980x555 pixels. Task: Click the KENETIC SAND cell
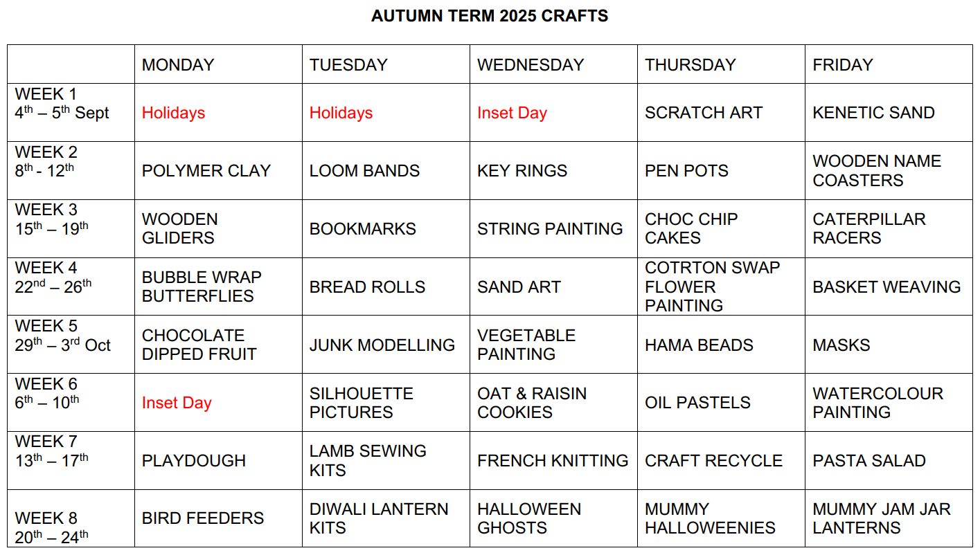click(x=873, y=113)
